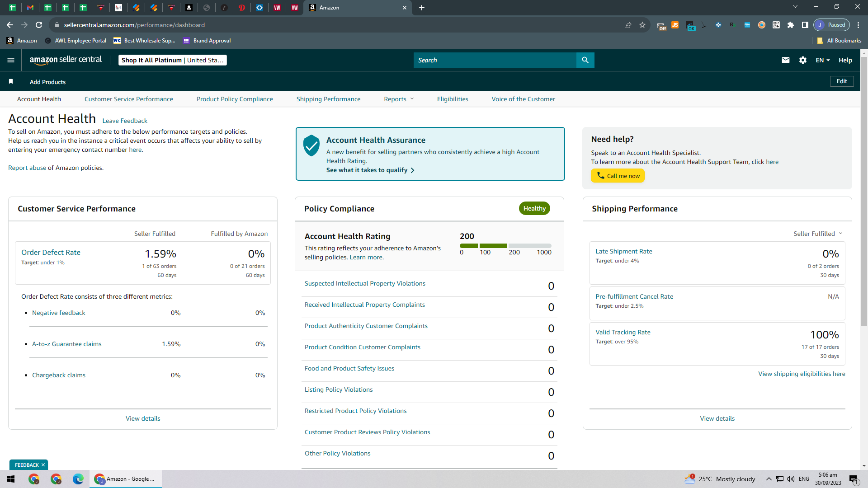
Task: Click the weather widget in taskbar
Action: [720, 479]
